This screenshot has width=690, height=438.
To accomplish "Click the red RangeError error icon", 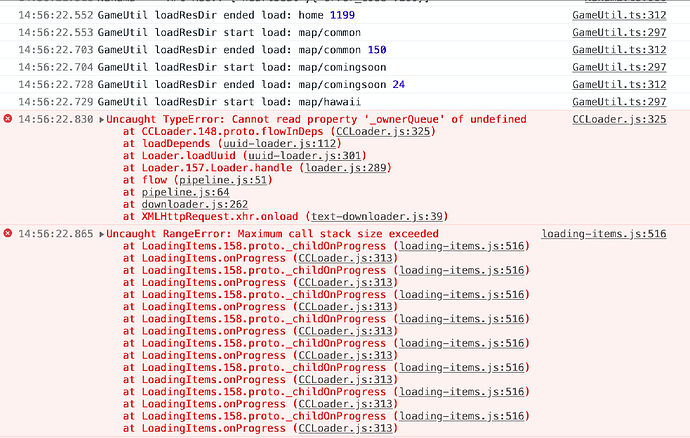I will pos(8,234).
